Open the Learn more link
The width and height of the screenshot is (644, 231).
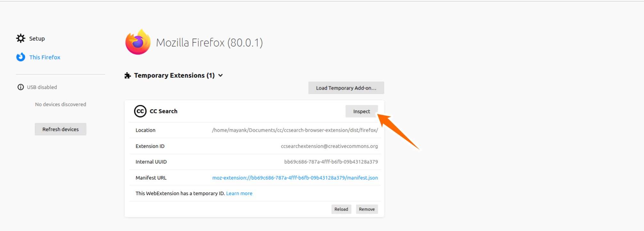click(239, 194)
